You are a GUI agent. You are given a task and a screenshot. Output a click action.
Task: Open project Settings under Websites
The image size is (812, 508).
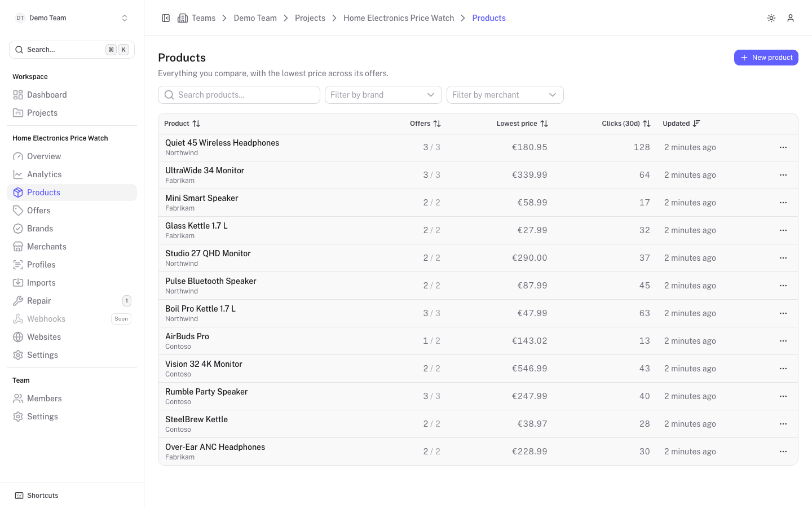(72, 355)
